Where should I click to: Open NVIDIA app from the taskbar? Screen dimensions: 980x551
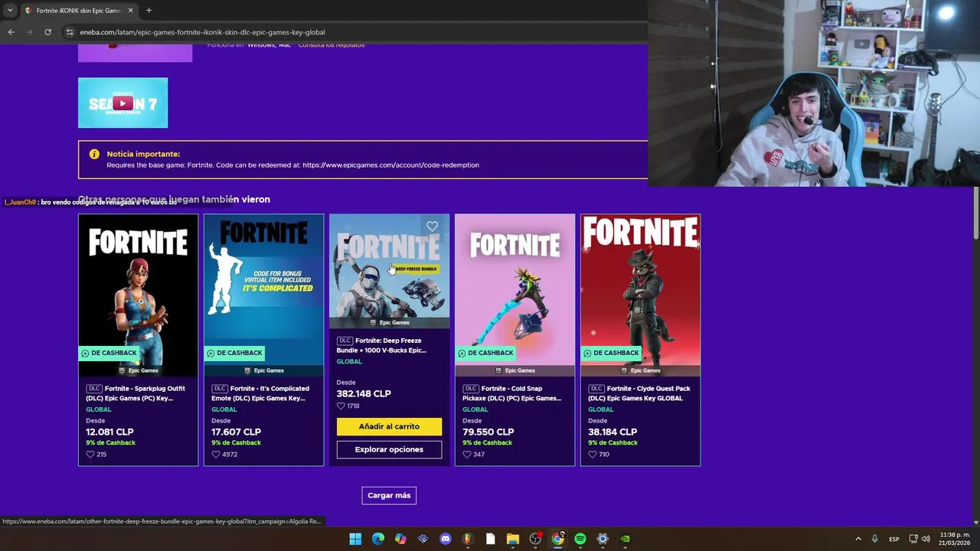[x=626, y=539]
